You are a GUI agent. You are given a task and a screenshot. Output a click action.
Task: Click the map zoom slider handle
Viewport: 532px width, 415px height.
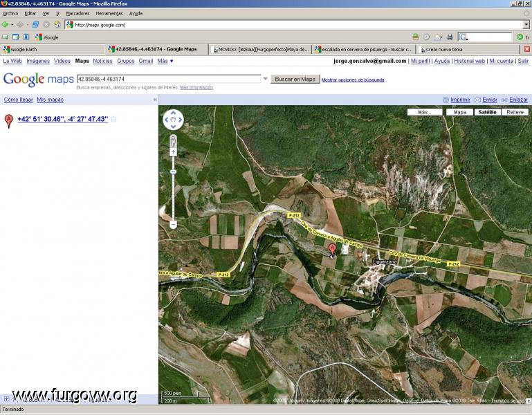174,172
